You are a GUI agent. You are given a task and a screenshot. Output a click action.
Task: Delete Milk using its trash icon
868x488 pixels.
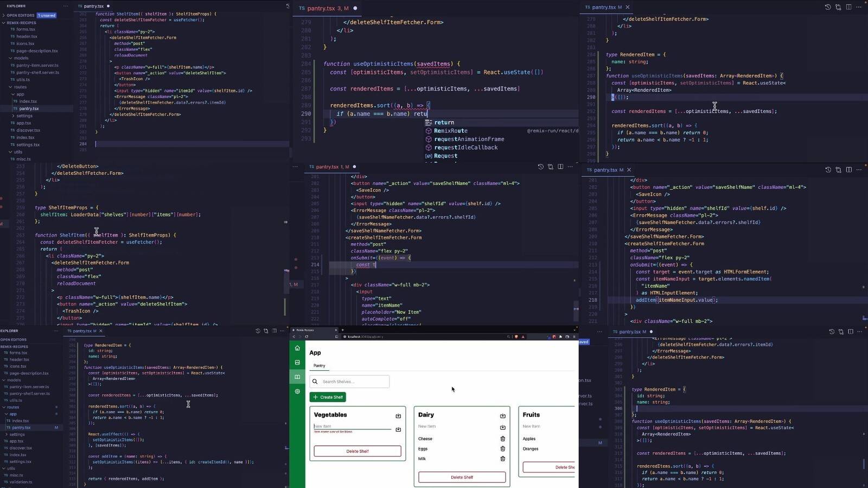click(x=502, y=459)
